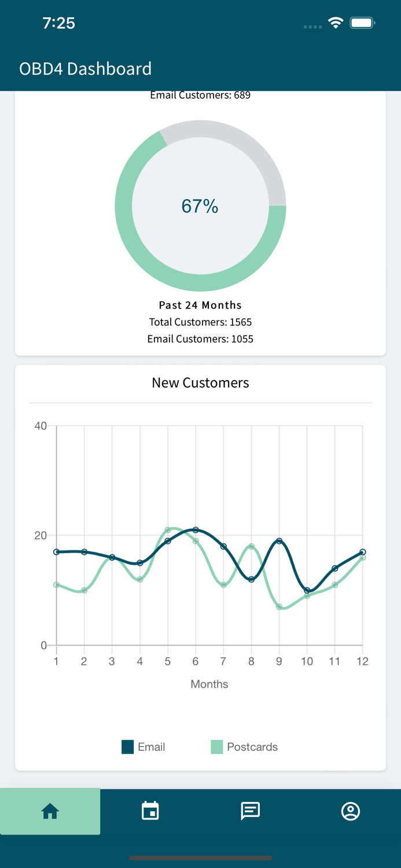Click the Wi-Fi status icon

click(x=336, y=24)
